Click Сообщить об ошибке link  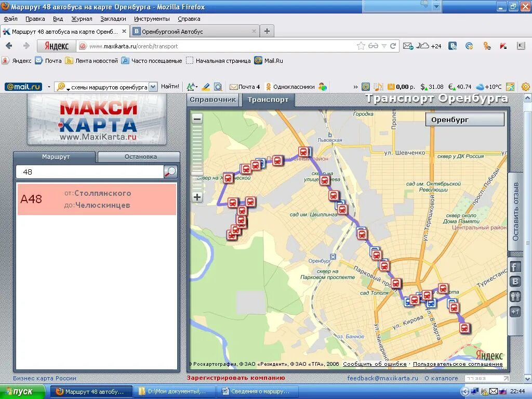[x=375, y=364]
